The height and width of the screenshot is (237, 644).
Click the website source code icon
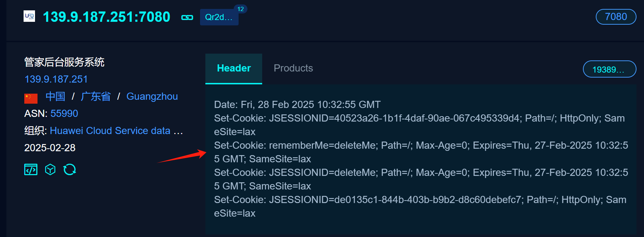tap(31, 169)
